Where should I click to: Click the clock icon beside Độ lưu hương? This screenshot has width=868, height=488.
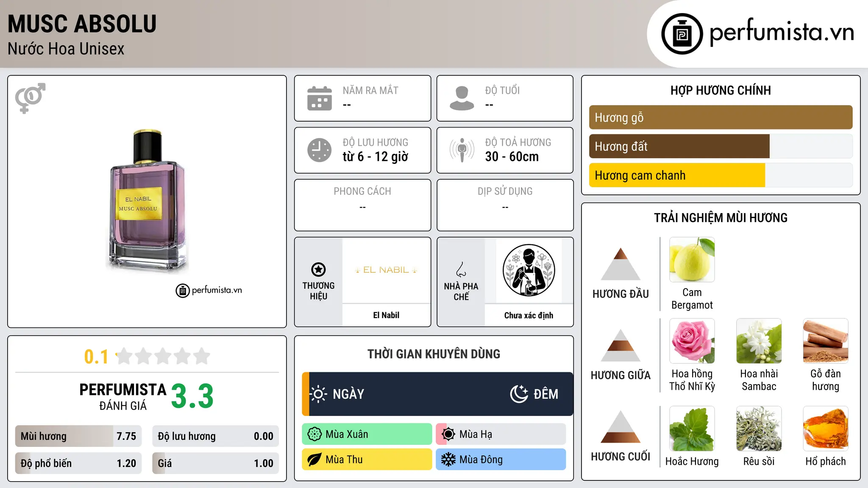[x=320, y=150]
